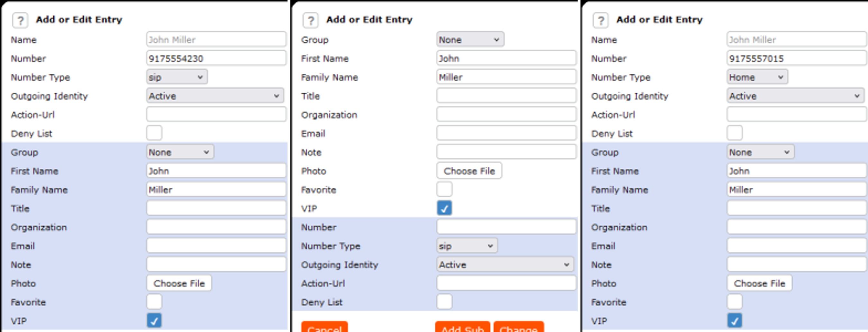Image resolution: width=868 pixels, height=332 pixels.
Task: Click the empty Number field above sip dropdown
Action: tap(506, 227)
